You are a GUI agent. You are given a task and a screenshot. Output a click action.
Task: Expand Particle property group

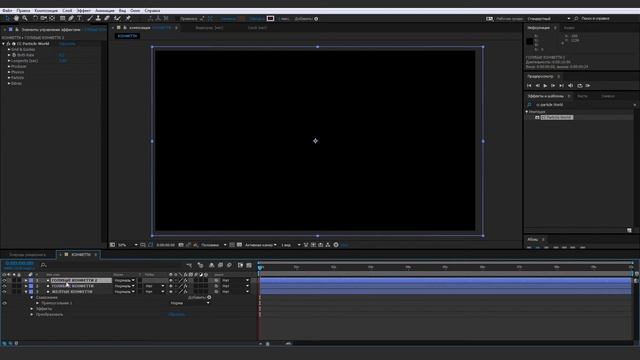9,78
